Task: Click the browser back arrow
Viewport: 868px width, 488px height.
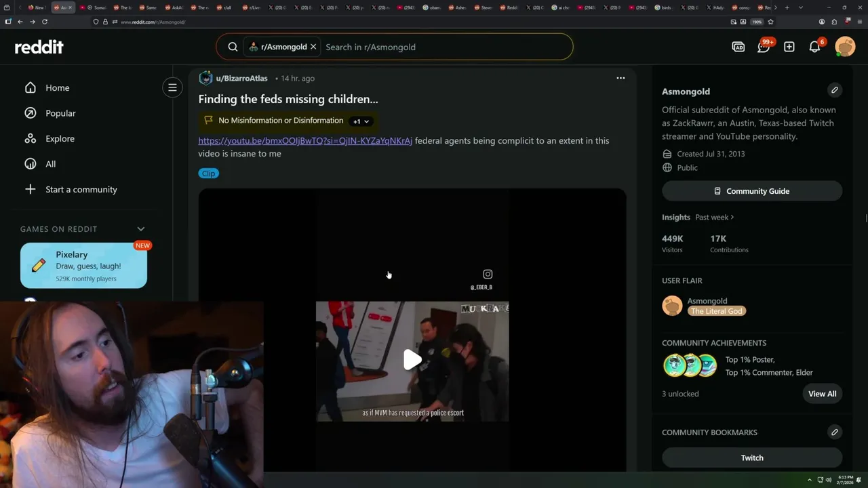Action: coord(20,22)
